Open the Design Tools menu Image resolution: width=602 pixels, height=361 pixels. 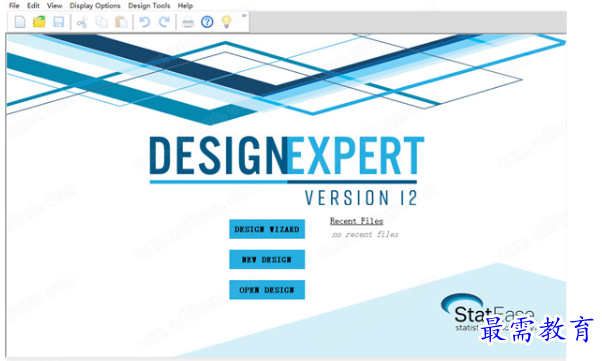pyautogui.click(x=149, y=5)
